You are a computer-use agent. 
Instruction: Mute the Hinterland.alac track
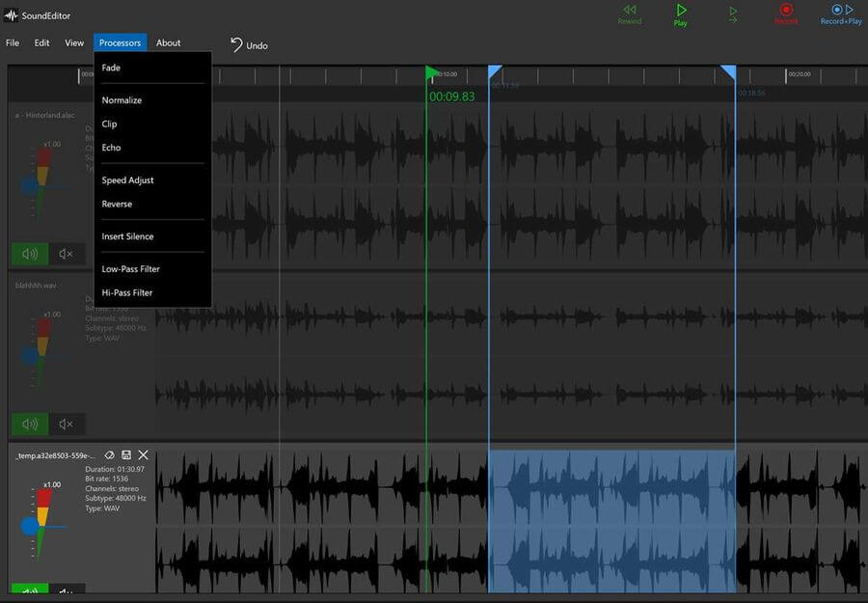pyautogui.click(x=67, y=254)
